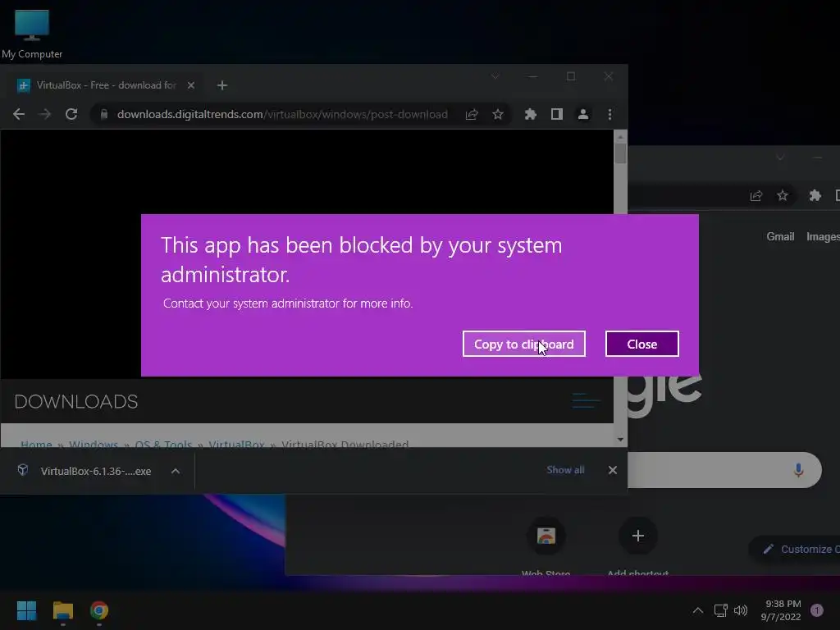Screen dimensions: 840x630
Task: Open Extensions puzzle icon in front Chrome window
Action: tap(531, 114)
